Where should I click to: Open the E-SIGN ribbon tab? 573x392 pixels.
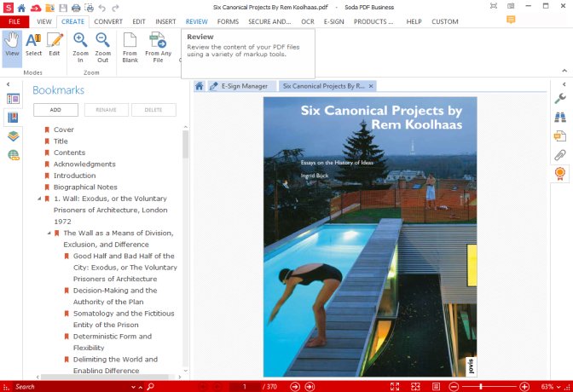(333, 21)
